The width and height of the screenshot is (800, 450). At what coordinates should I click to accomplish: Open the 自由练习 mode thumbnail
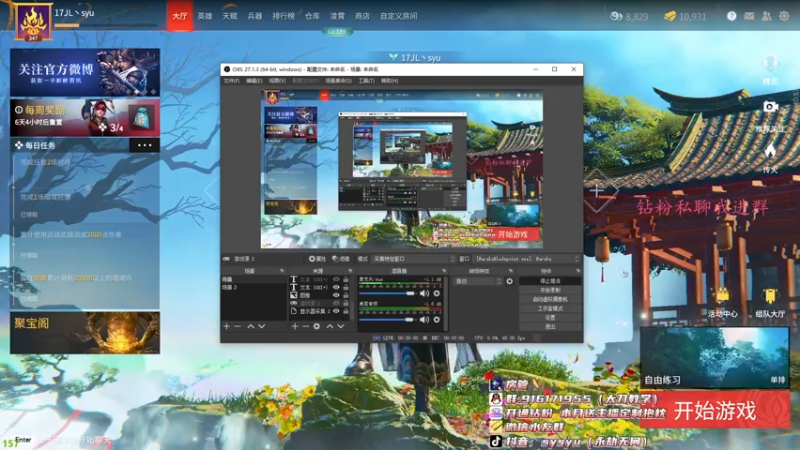[x=715, y=357]
